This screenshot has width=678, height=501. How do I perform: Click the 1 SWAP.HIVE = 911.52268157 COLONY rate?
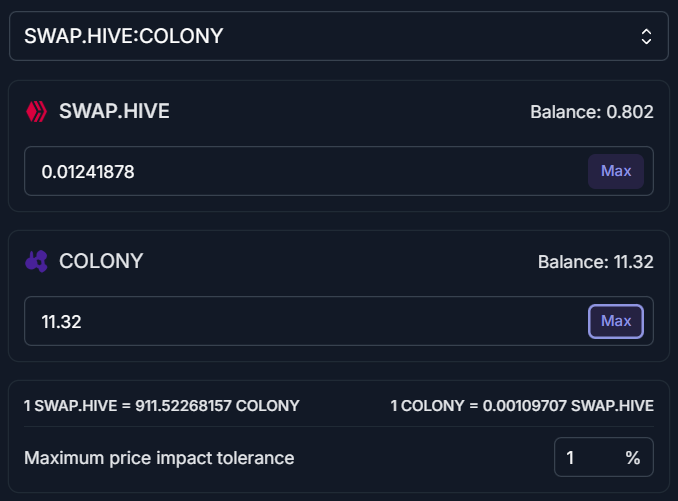(162, 406)
